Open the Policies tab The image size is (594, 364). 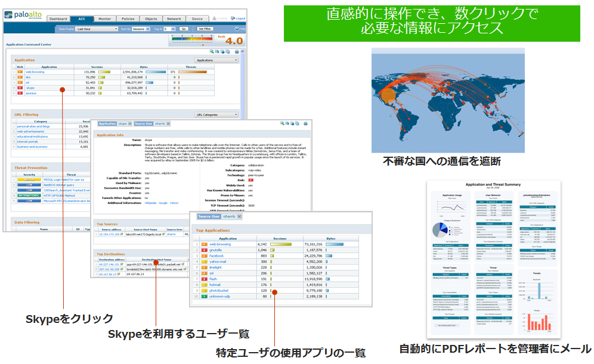click(128, 18)
